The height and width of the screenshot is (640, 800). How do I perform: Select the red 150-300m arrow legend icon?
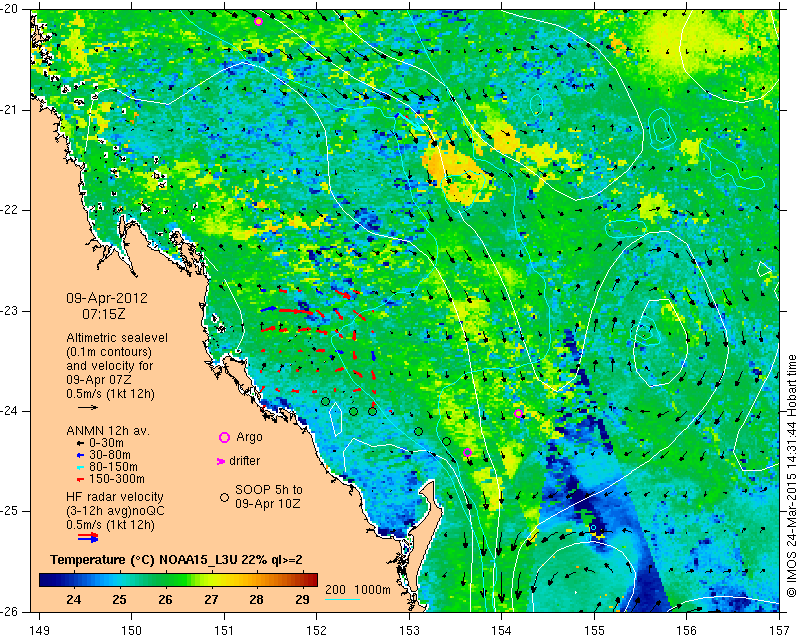[80, 480]
